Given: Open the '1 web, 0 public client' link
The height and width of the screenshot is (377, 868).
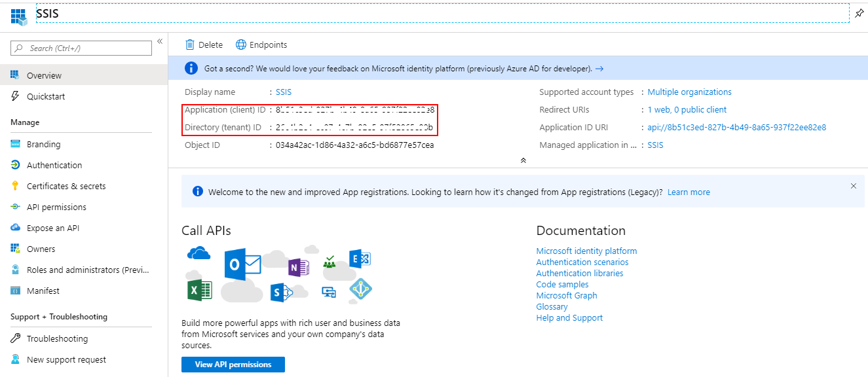Looking at the screenshot, I should [x=687, y=110].
